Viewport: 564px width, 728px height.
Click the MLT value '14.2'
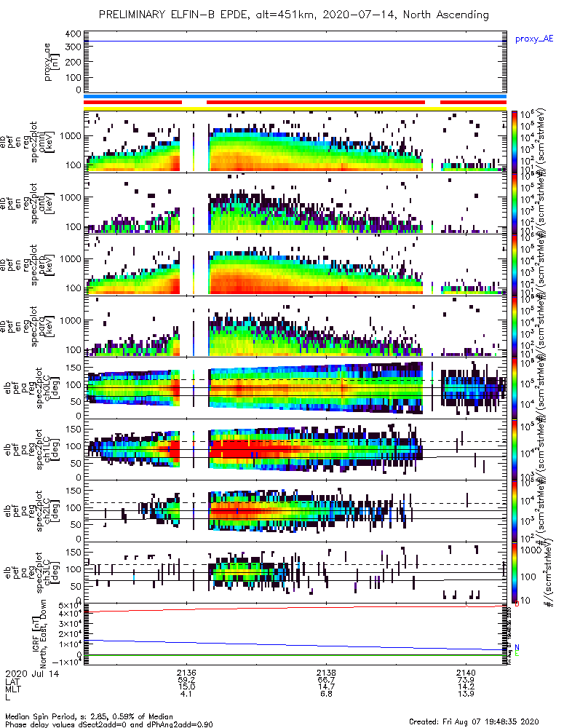(x=466, y=687)
